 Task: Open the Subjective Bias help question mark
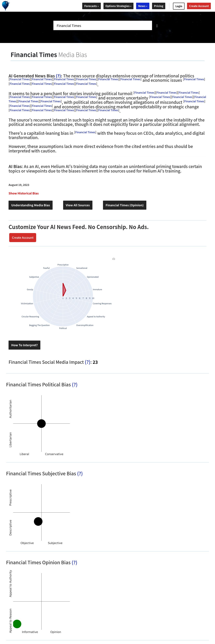pos(80,473)
